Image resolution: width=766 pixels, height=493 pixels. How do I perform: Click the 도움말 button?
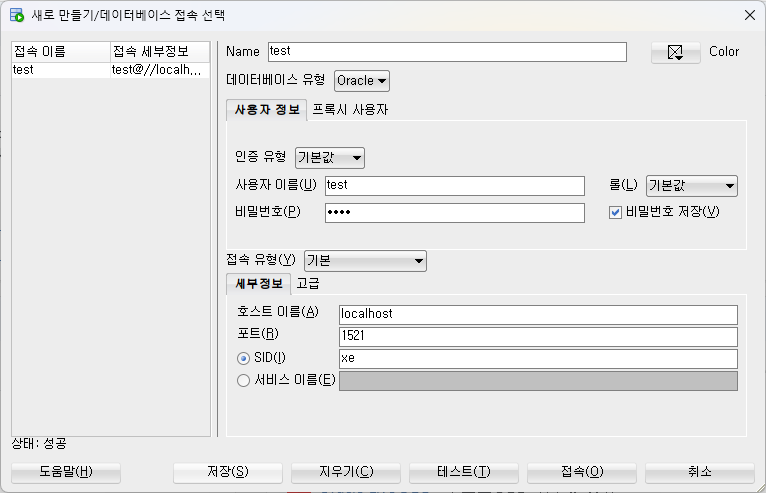point(66,472)
